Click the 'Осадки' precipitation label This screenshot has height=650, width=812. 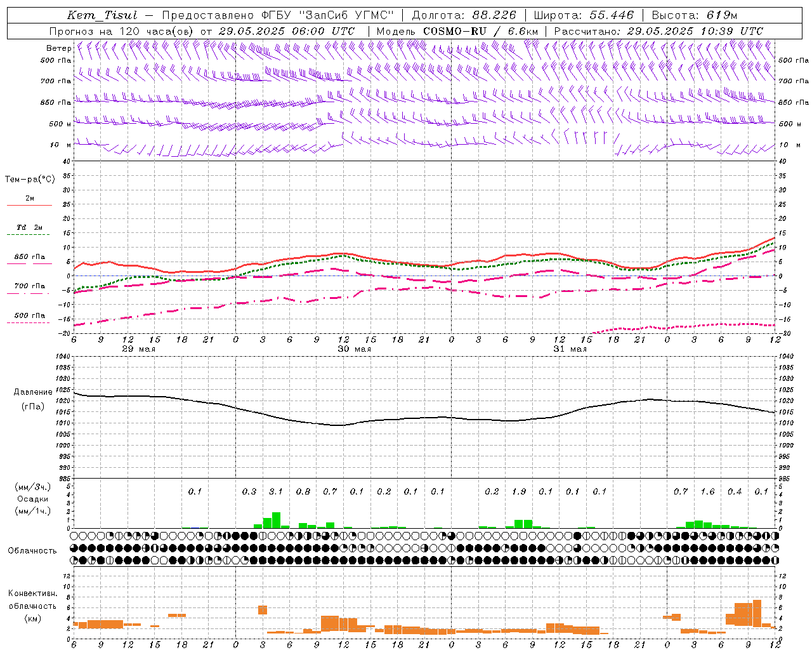coord(32,499)
